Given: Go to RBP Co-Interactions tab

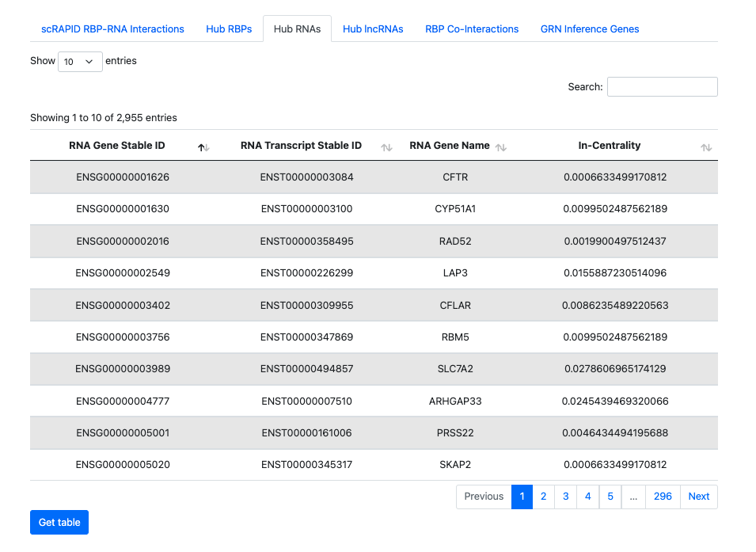Looking at the screenshot, I should tap(472, 29).
